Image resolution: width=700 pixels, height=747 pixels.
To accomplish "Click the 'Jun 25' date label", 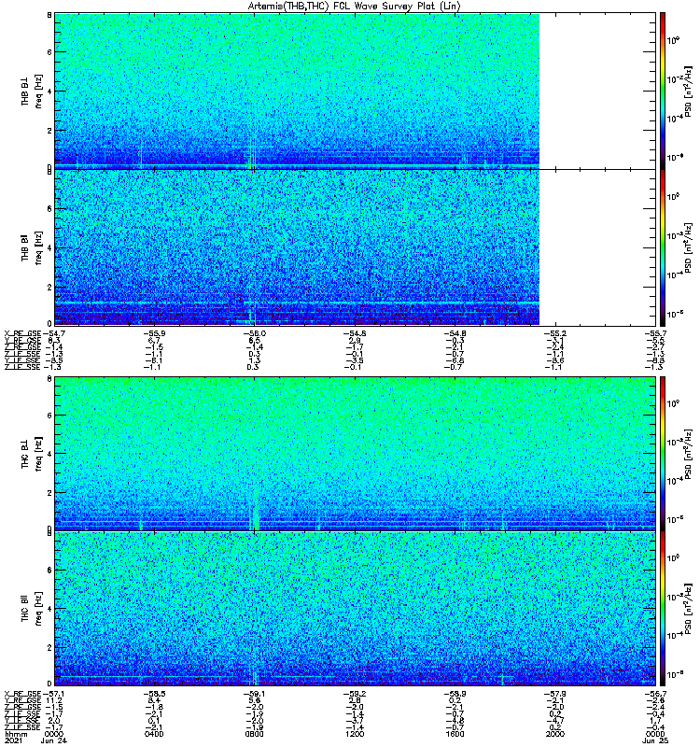I will click(655, 740).
